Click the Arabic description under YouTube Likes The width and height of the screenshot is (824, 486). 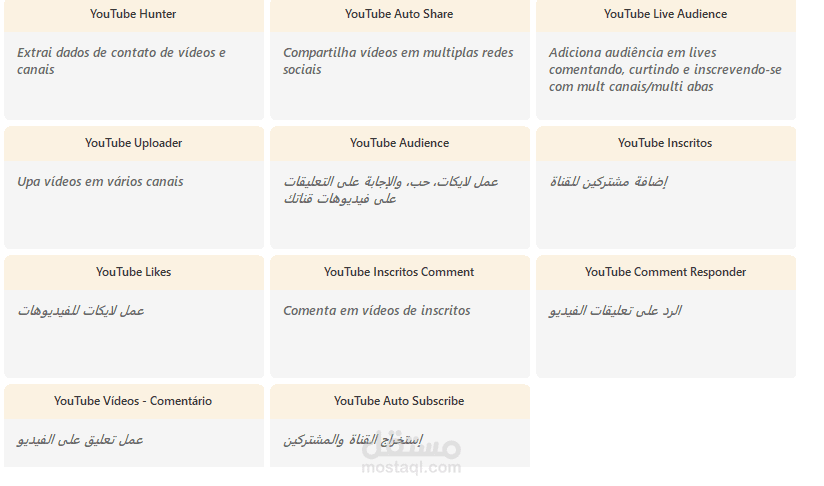click(x=80, y=311)
